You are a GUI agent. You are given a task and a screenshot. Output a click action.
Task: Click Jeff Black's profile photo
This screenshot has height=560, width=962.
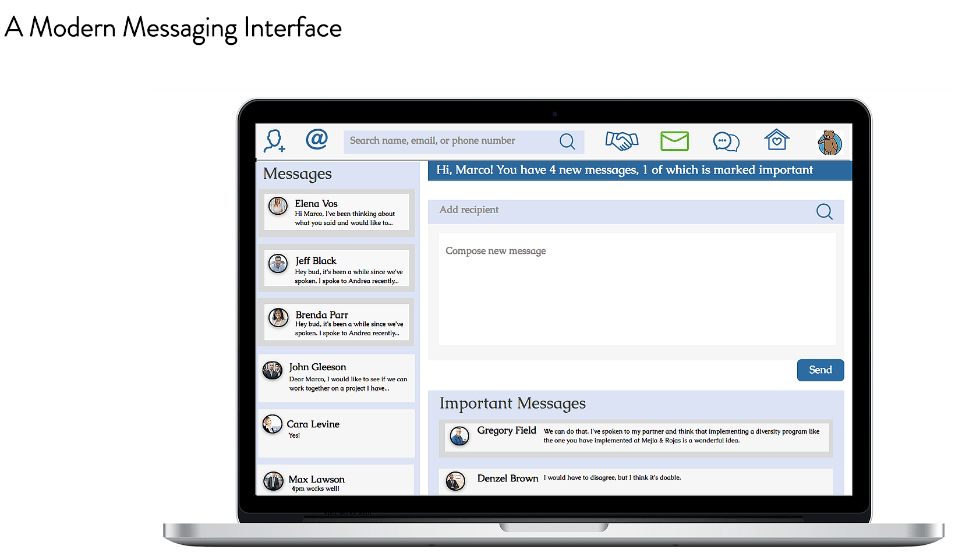coord(278,264)
